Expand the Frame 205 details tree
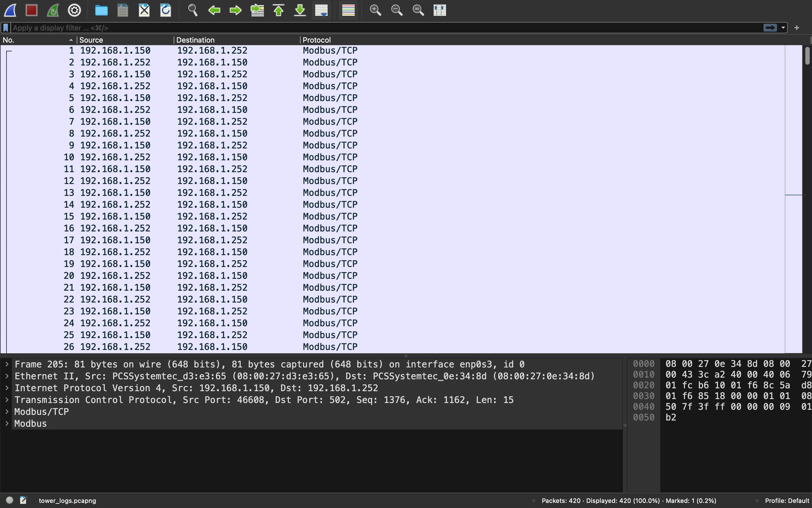The width and height of the screenshot is (812, 508). 7,364
